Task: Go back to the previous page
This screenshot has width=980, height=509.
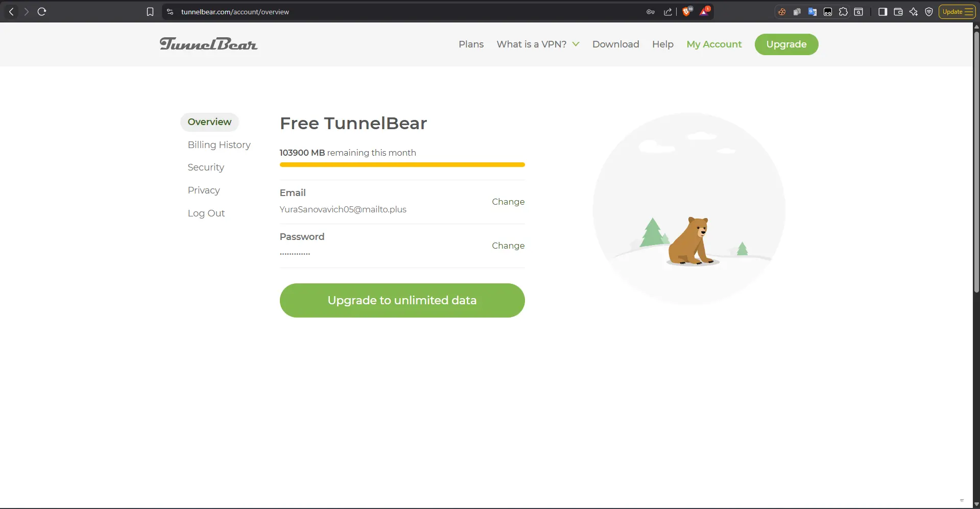Action: pyautogui.click(x=11, y=12)
